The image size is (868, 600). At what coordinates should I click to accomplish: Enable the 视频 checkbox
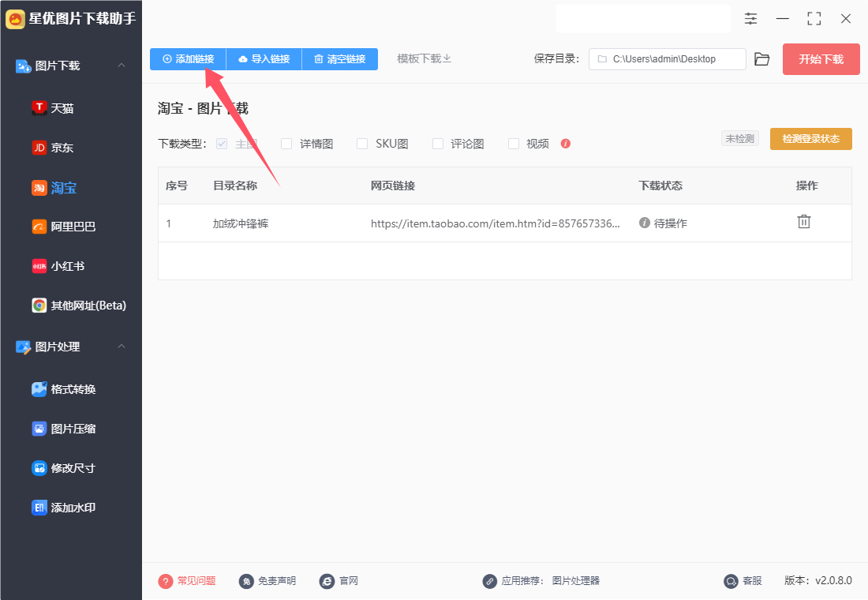(514, 144)
